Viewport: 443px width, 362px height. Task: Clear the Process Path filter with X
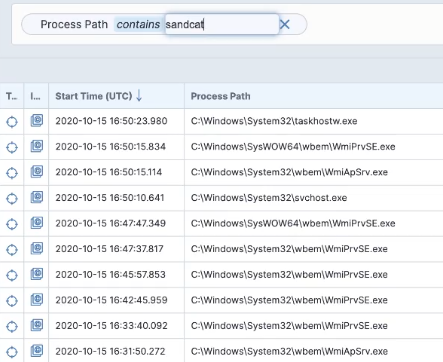(x=284, y=24)
